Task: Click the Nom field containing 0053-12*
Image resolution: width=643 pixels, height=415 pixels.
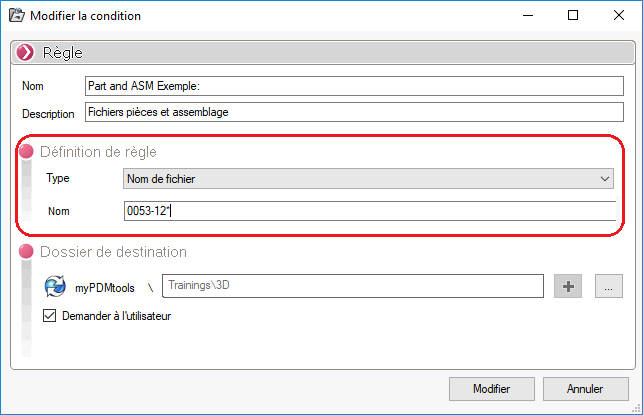Action: pyautogui.click(x=368, y=210)
